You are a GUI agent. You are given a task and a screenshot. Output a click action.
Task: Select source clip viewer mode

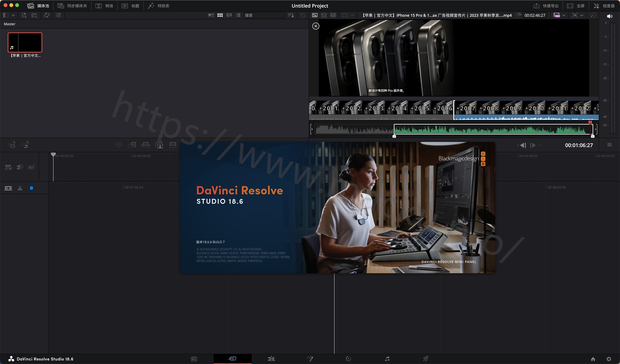(x=315, y=15)
